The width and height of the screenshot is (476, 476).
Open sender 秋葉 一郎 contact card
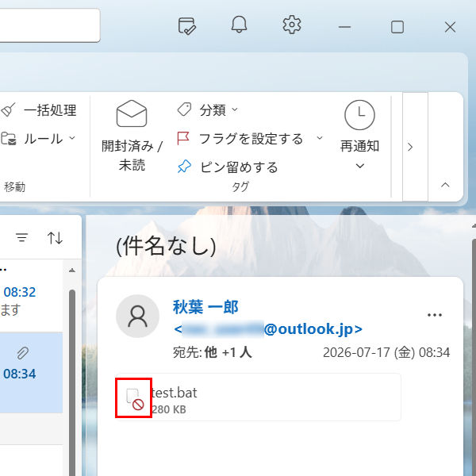point(205,307)
